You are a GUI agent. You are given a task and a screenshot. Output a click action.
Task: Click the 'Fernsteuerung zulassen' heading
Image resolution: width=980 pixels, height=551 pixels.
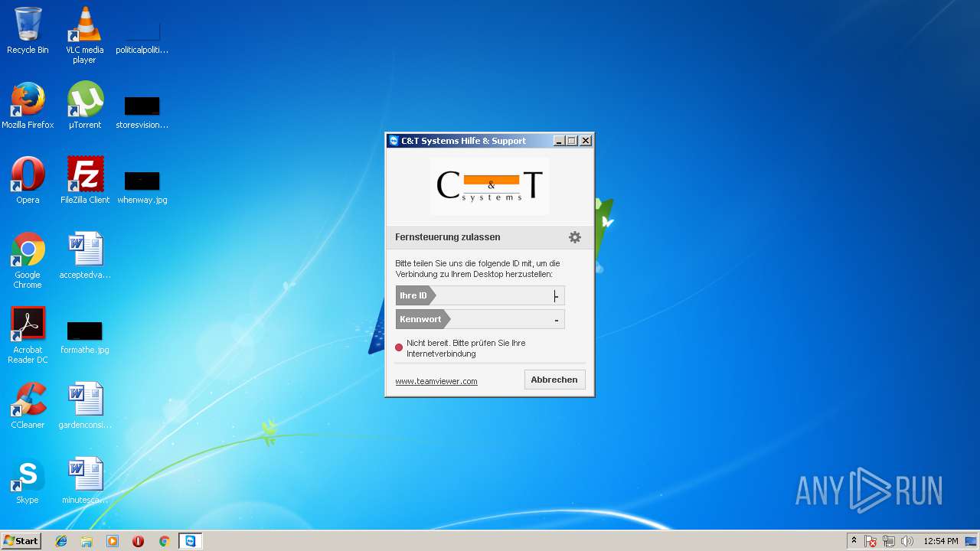(x=448, y=237)
